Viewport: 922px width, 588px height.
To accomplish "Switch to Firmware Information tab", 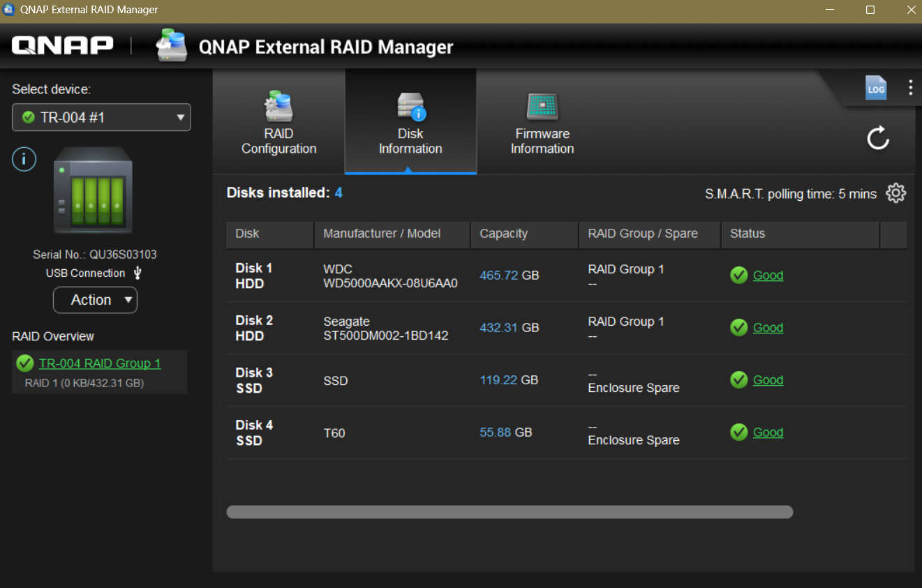I will click(x=542, y=122).
